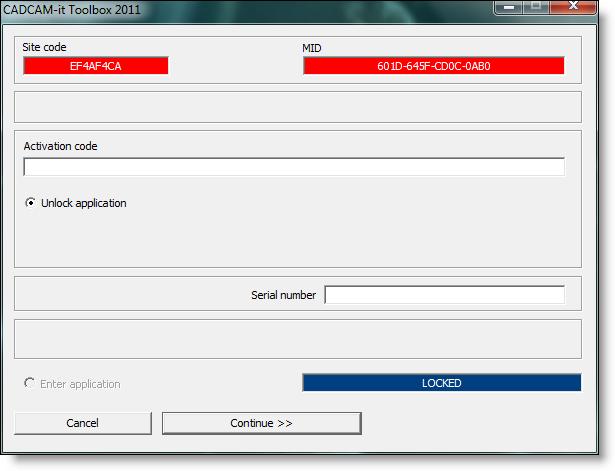
Task: Click the Activation code input field
Action: tap(294, 167)
